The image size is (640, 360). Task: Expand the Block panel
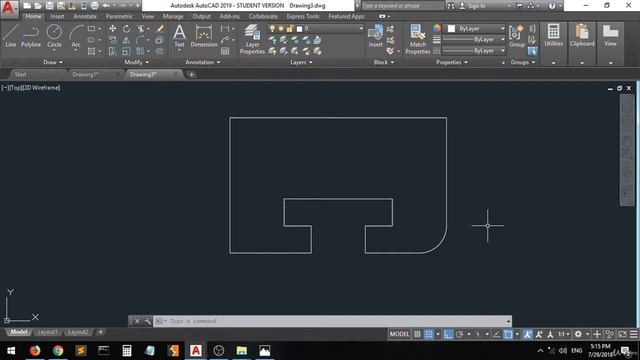coord(384,62)
